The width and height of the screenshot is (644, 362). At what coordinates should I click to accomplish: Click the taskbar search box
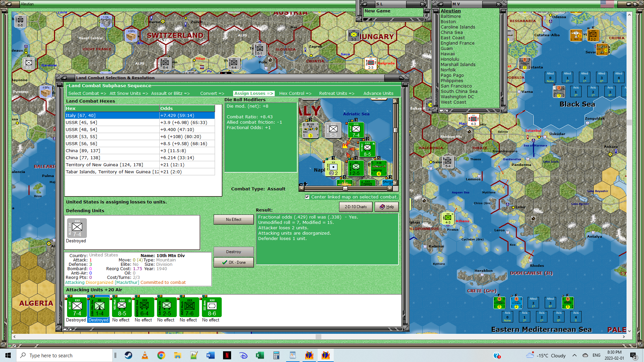point(64,355)
